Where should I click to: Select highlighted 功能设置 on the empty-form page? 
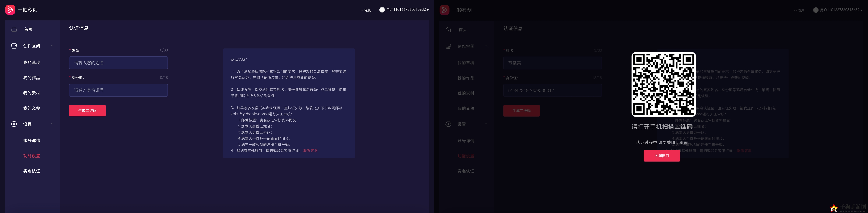[x=32, y=156]
